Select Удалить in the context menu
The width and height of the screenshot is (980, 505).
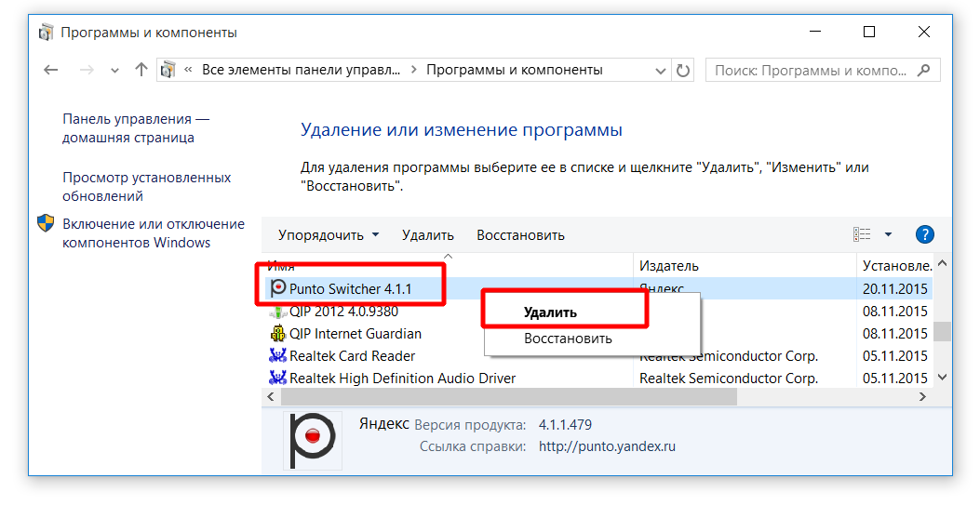tap(550, 312)
